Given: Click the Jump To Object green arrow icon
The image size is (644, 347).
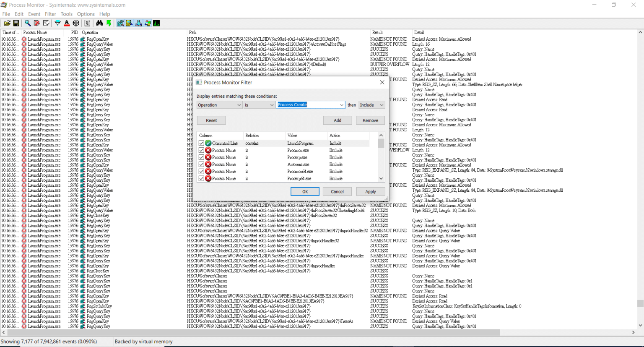Looking at the screenshot, I should [109, 23].
